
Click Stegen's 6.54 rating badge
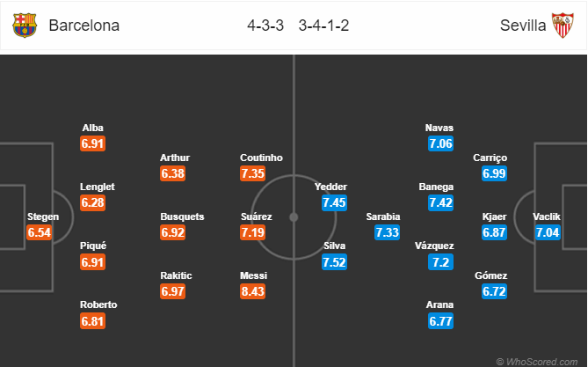pyautogui.click(x=39, y=232)
